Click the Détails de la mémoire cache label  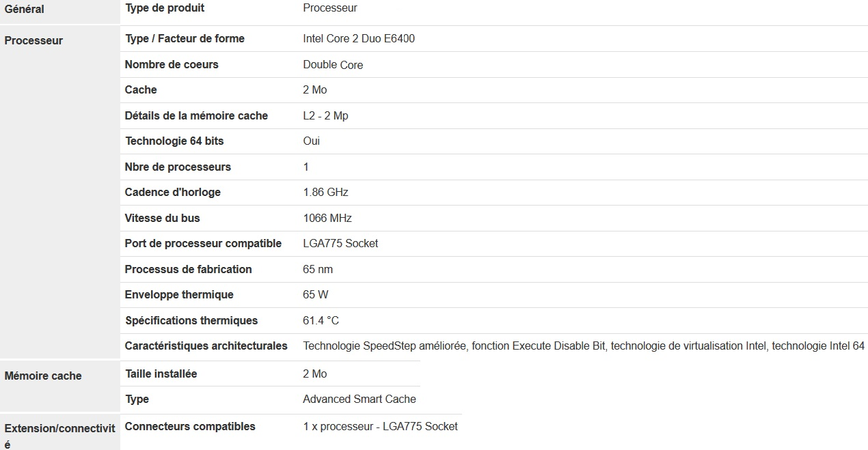click(x=196, y=115)
